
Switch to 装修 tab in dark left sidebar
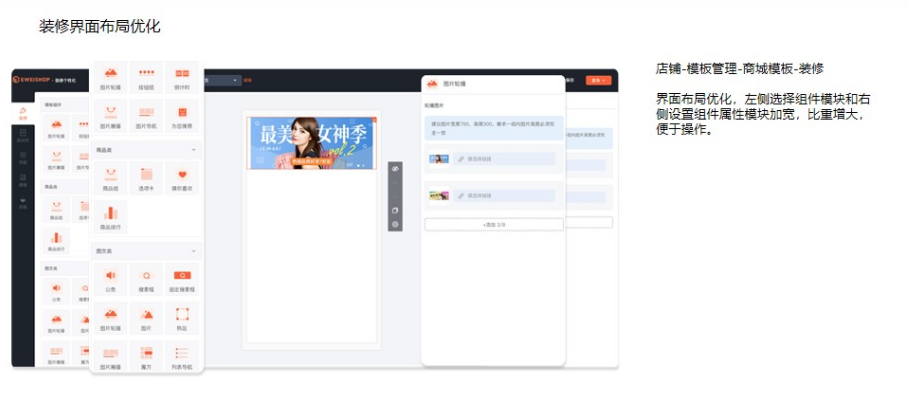coord(23,112)
